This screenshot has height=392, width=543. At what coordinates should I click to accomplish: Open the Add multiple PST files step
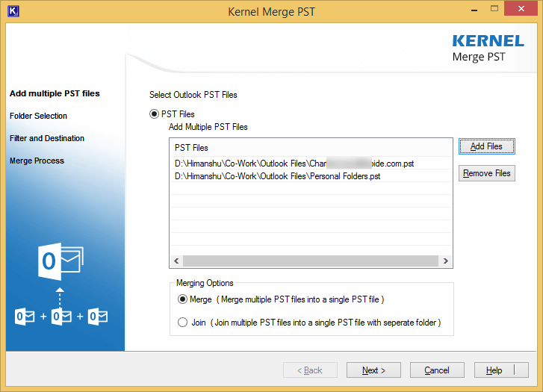click(55, 93)
